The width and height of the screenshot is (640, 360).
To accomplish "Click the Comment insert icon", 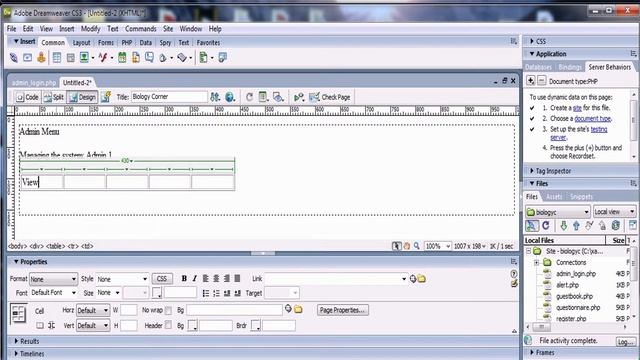I will click(149, 58).
